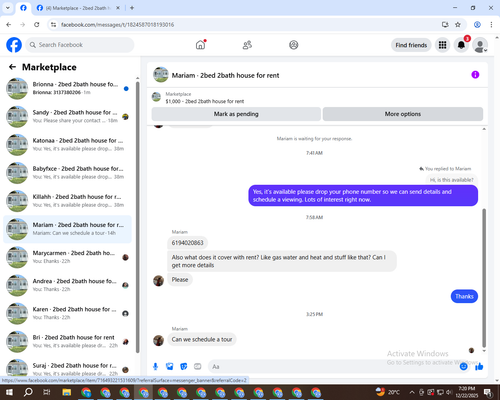The image size is (500, 400).
Task: Click the voice clip microphone icon
Action: pos(155,367)
